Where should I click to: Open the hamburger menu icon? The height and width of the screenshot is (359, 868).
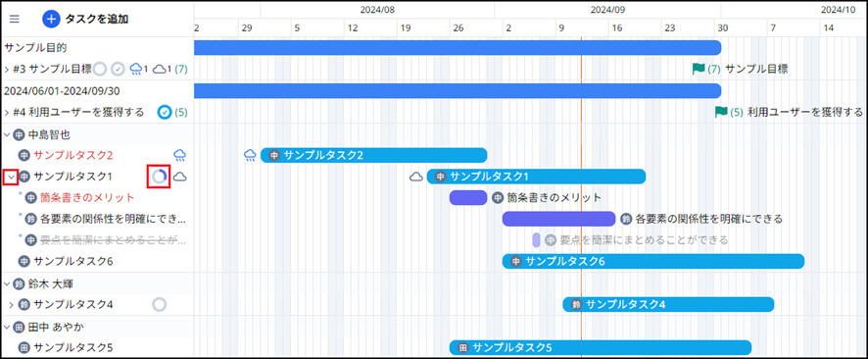pos(15,19)
